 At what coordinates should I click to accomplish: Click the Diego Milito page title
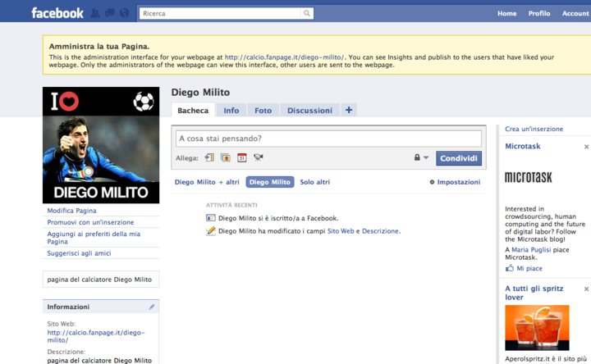pyautogui.click(x=200, y=92)
